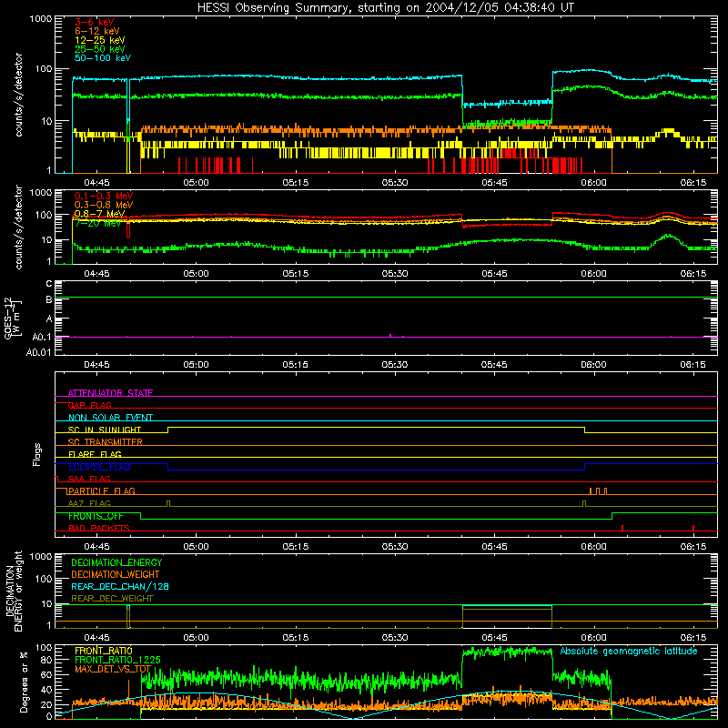
Task: Click the GAP_FLAG label
Action: [90, 405]
